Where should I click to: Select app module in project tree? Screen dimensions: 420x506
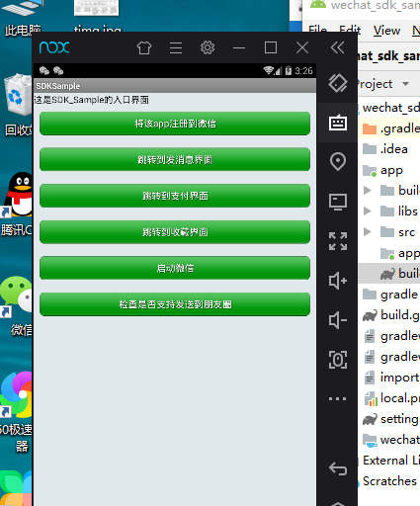pos(382,170)
